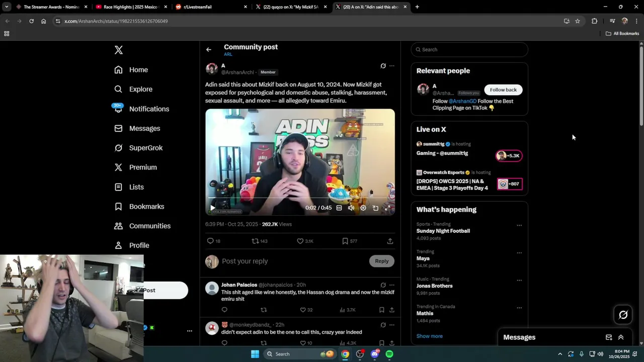
Task: Repost Johan Palacios' reply
Action: click(x=264, y=310)
